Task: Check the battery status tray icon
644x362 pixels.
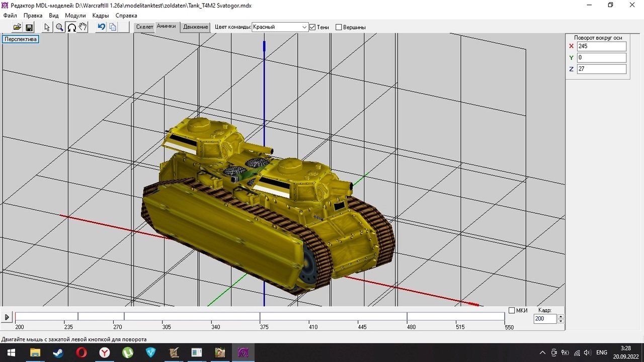Action: point(565,352)
